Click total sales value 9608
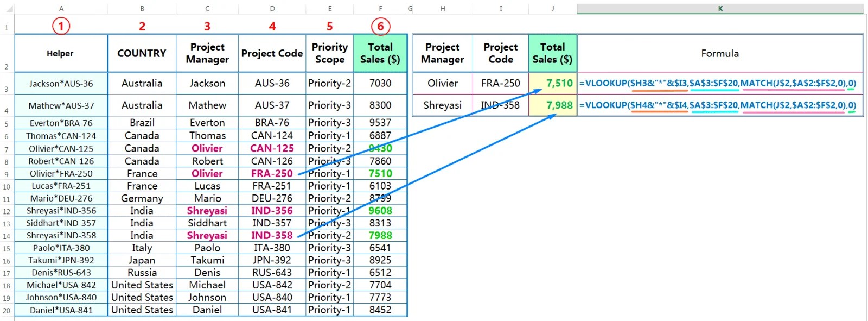Viewport: 868px width, 321px height. [x=380, y=211]
